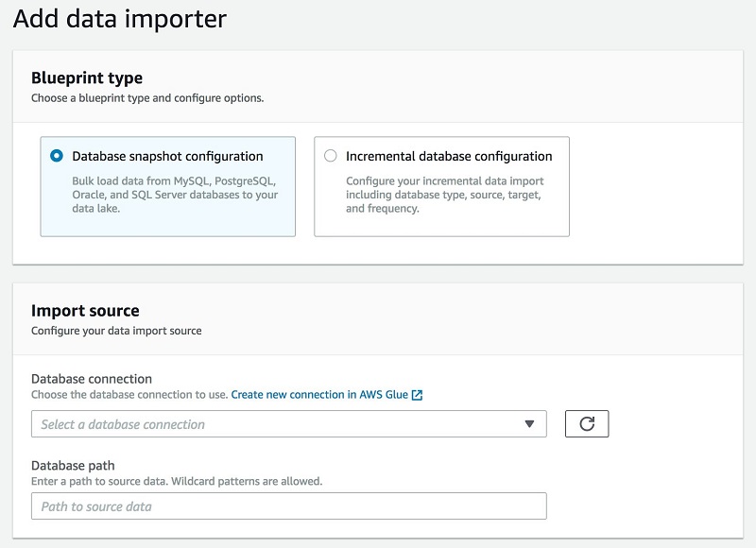Viewport: 756px width, 548px height.
Task: Click the "Import source" section heading
Action: (85, 311)
